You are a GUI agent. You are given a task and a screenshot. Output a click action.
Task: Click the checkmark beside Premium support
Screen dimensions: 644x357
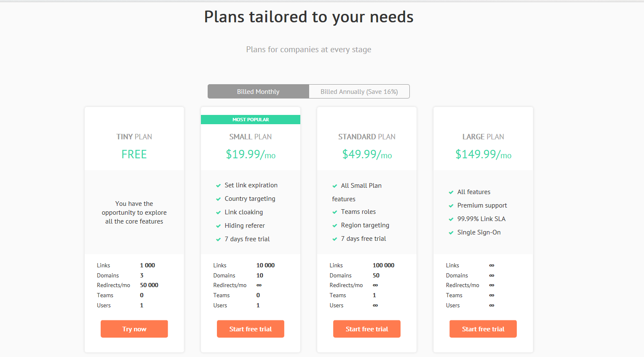451,206
